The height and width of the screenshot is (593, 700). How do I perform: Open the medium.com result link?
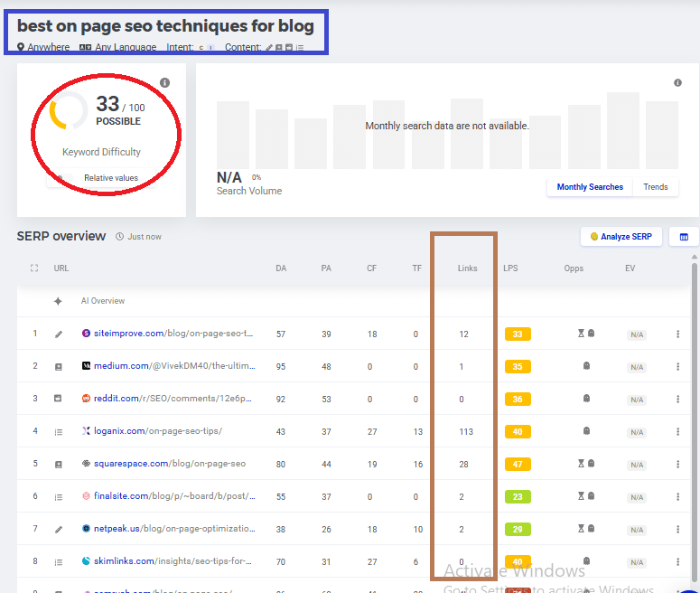(169, 366)
